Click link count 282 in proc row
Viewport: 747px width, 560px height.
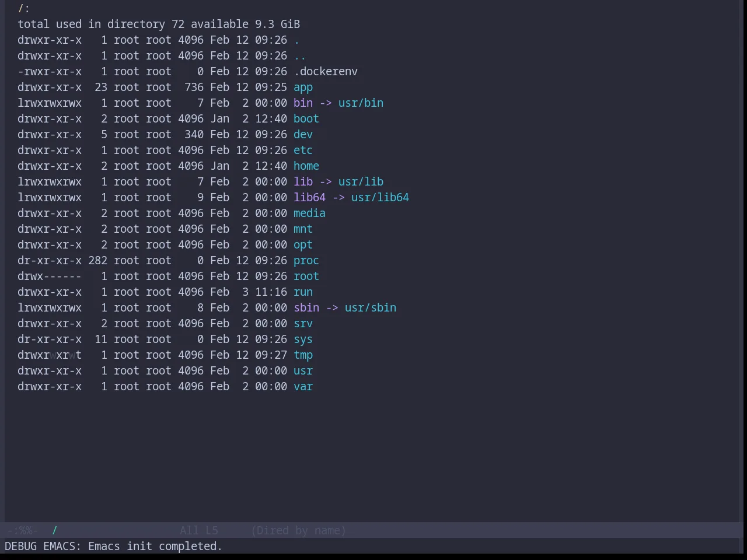point(97,261)
